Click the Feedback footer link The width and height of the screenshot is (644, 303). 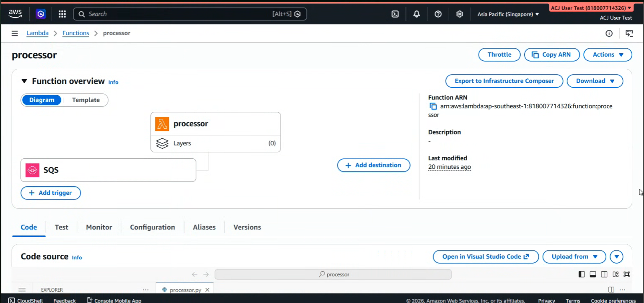click(x=65, y=300)
